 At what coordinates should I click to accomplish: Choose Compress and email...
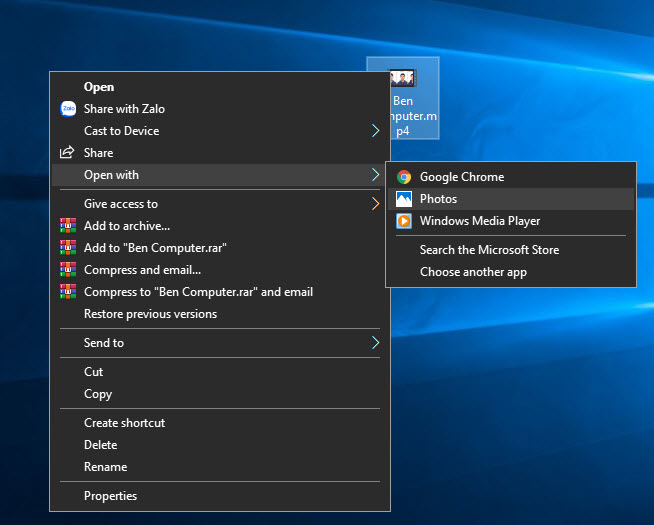[220, 270]
